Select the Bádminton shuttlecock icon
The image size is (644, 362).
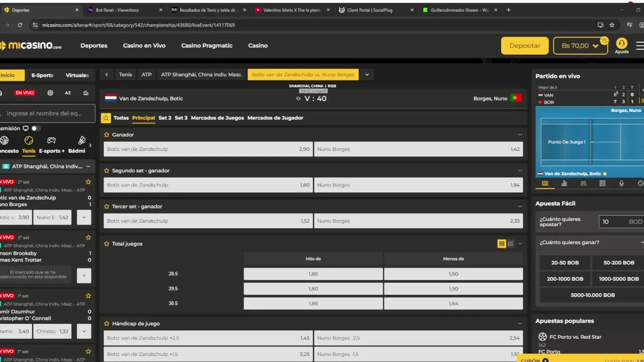click(x=82, y=141)
